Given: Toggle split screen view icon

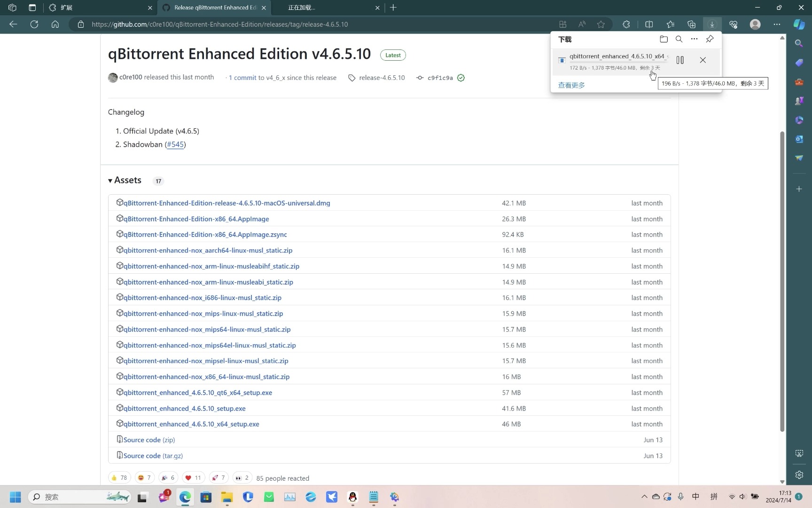Looking at the screenshot, I should (649, 24).
